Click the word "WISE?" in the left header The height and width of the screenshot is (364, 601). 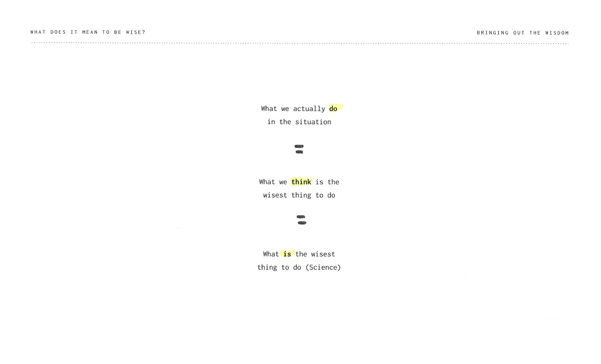point(136,32)
